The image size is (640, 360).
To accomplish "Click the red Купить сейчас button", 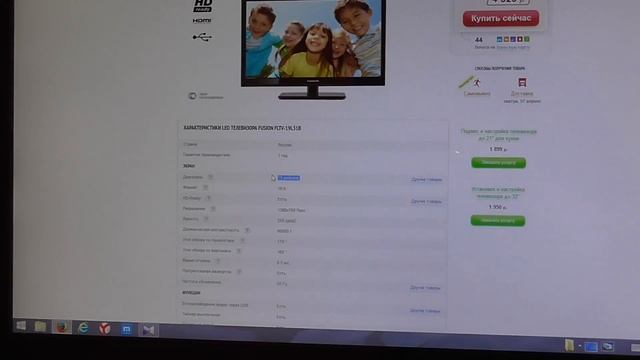I will point(501,18).
